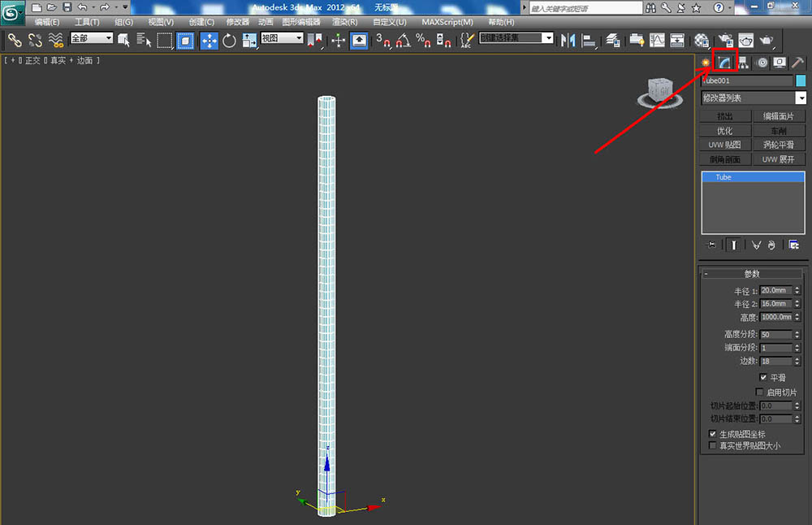
Task: Click the 优化 modifier button
Action: point(725,131)
